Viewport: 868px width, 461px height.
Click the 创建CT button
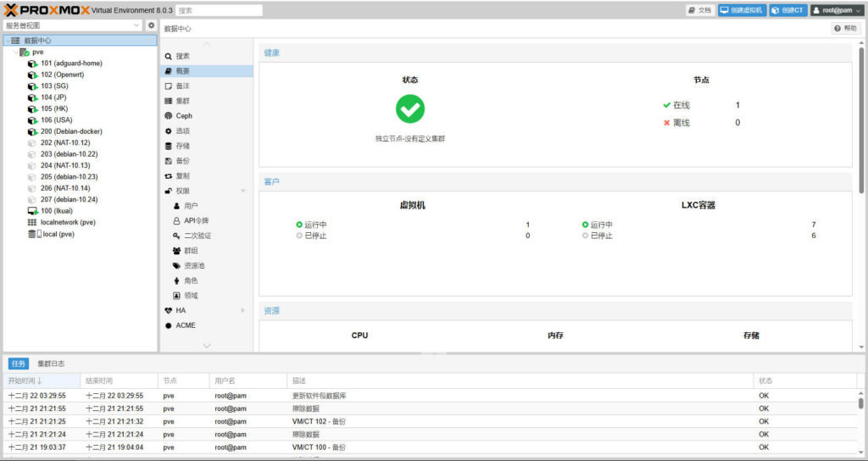point(788,10)
